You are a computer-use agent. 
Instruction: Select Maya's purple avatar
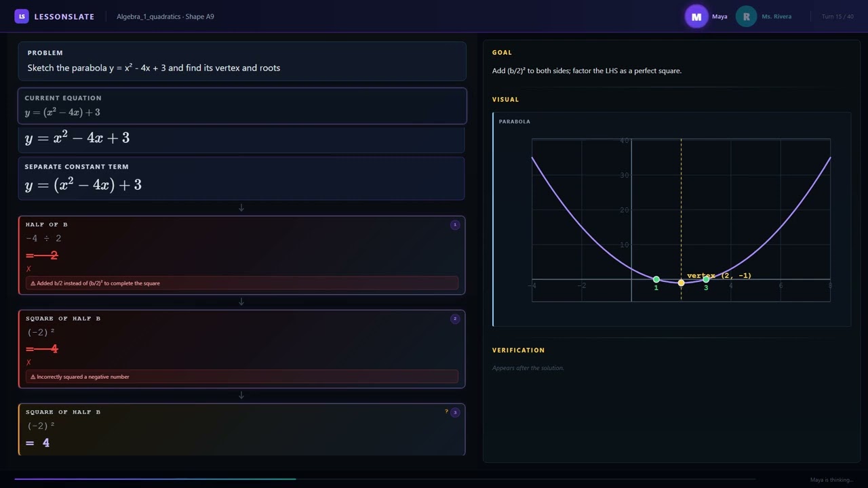click(696, 16)
